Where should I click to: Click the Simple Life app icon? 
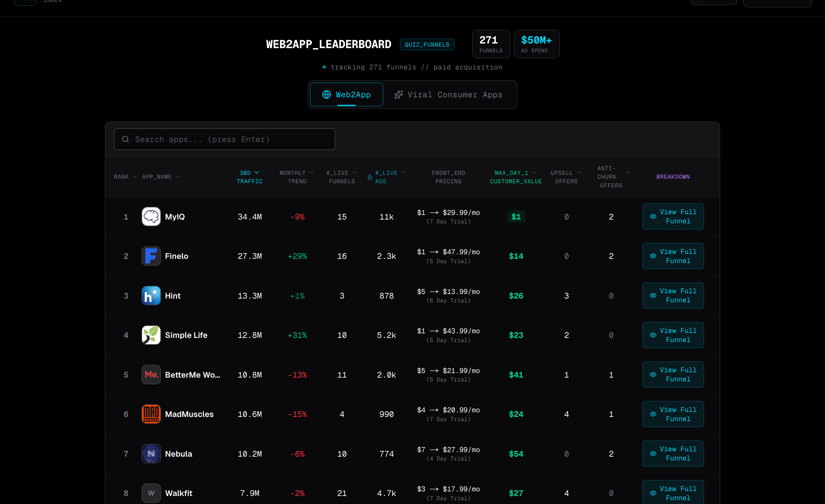coord(151,335)
